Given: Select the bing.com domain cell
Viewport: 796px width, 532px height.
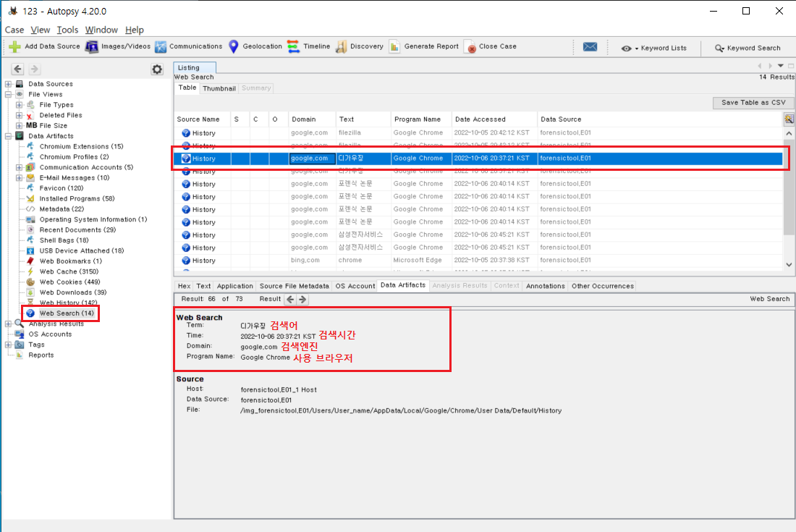Looking at the screenshot, I should point(312,261).
